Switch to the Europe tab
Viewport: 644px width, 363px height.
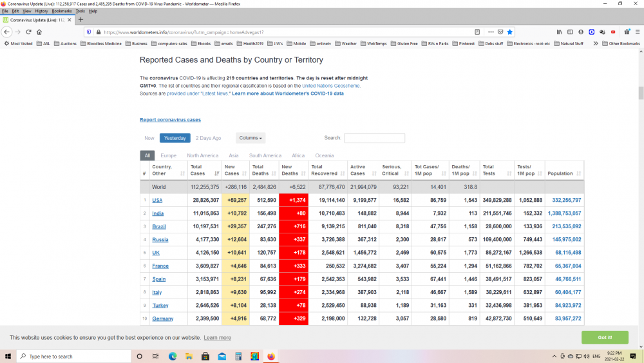pyautogui.click(x=168, y=155)
